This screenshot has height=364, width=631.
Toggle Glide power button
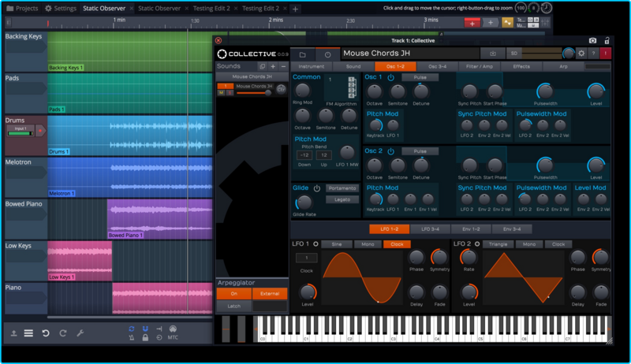tap(317, 188)
